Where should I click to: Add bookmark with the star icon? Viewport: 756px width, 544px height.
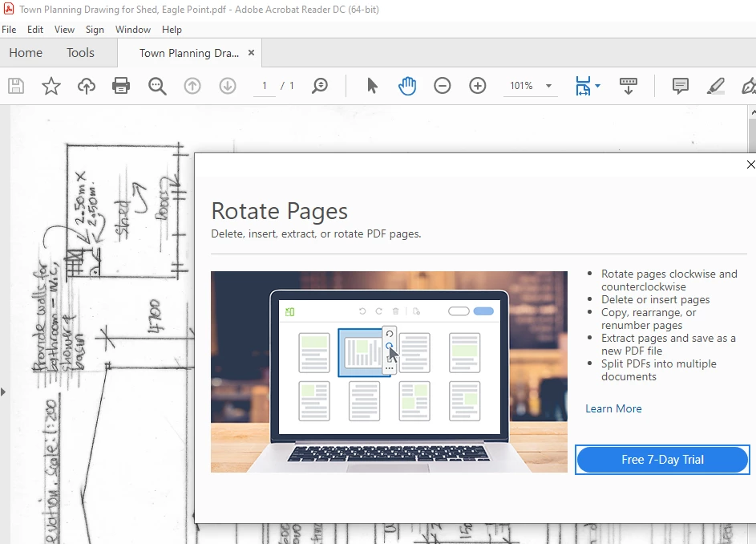(x=51, y=86)
